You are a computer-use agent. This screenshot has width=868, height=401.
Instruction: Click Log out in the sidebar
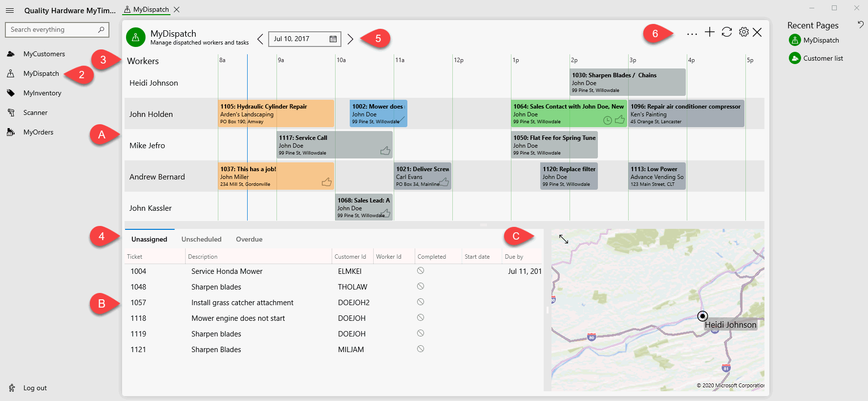pos(35,388)
